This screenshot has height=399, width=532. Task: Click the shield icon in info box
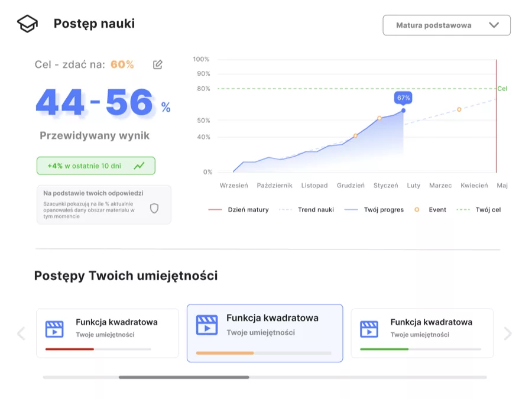(x=154, y=208)
